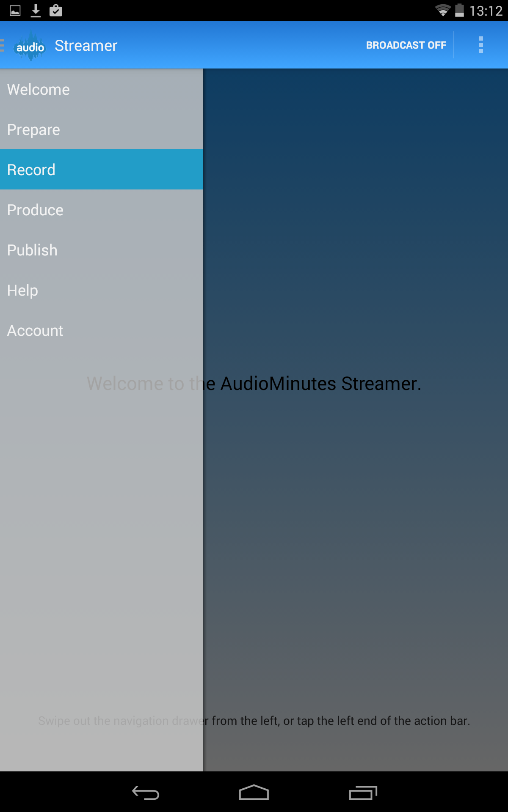The height and width of the screenshot is (812, 508).
Task: Go to the Prepare section
Action: tap(102, 129)
